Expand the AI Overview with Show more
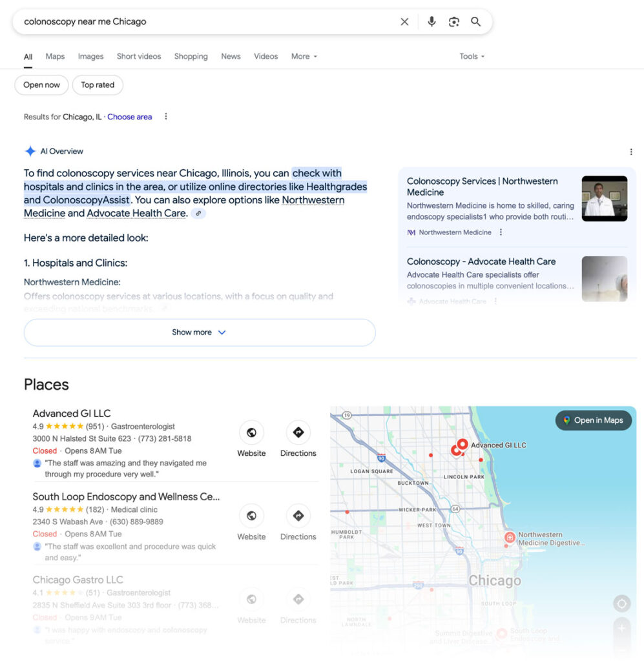Viewport: 644px width, 661px height. coord(200,332)
